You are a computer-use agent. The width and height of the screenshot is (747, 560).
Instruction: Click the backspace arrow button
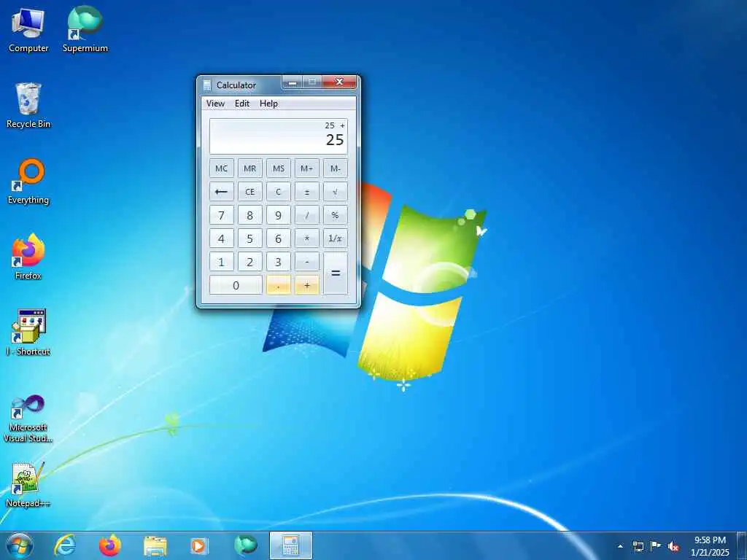pos(222,192)
